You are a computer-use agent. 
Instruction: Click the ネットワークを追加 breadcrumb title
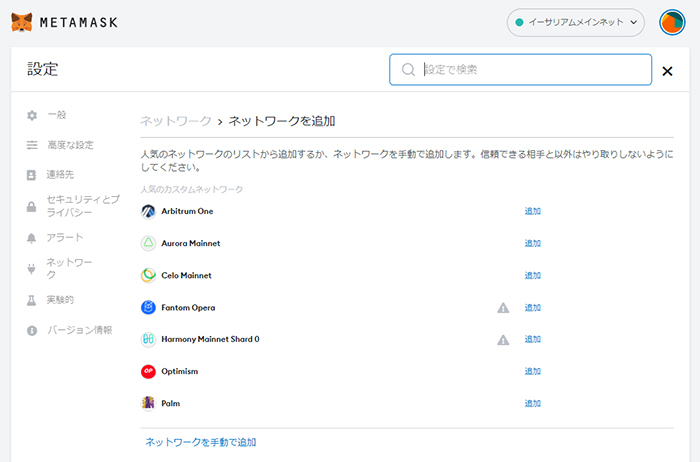pos(282,121)
